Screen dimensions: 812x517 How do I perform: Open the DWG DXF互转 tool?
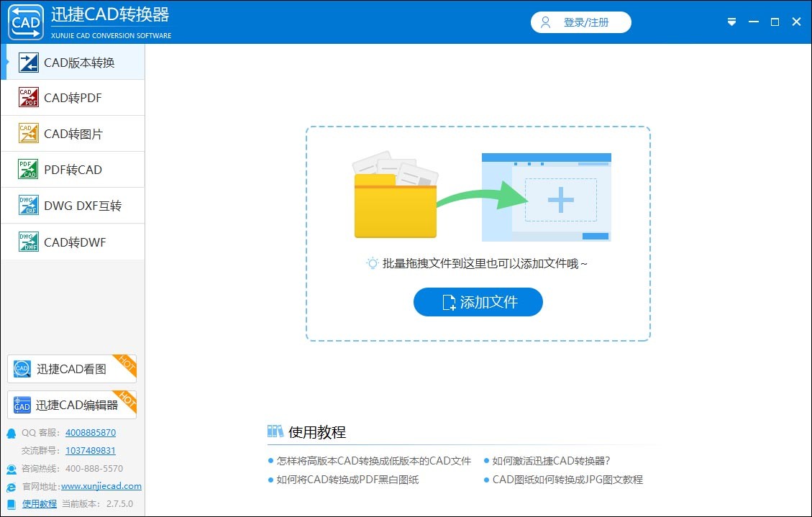click(72, 205)
